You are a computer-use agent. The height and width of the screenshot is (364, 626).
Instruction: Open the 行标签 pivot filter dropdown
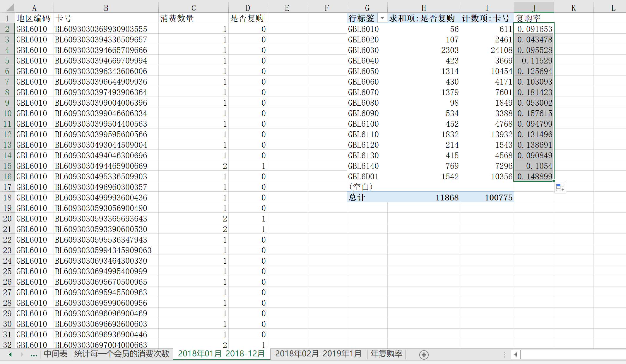click(x=382, y=18)
